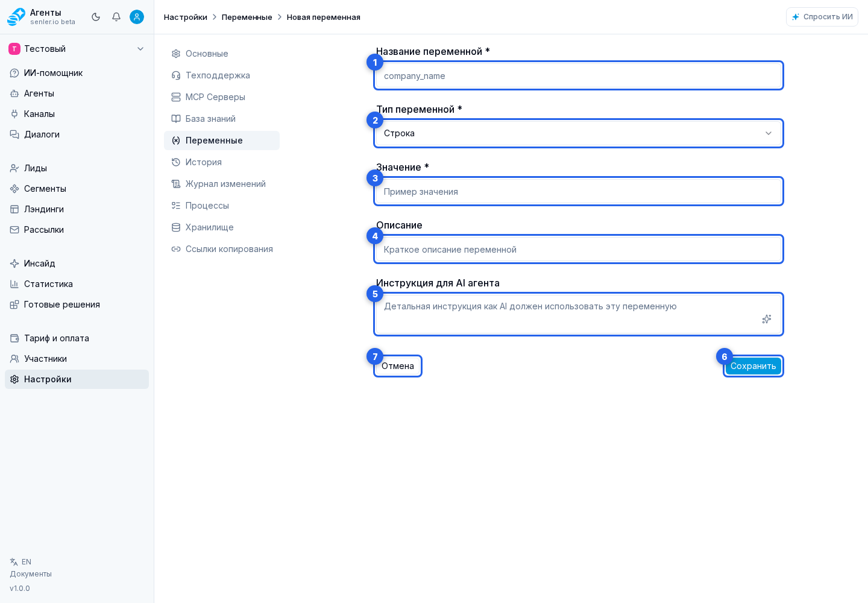This screenshot has height=603, width=868.
Task: Click the Сохранить button
Action: [x=753, y=366]
